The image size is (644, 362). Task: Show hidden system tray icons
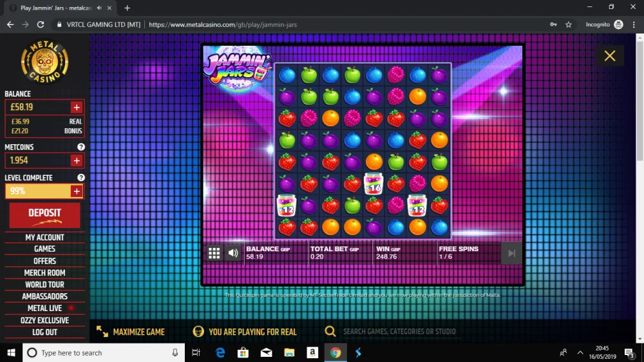click(580, 352)
